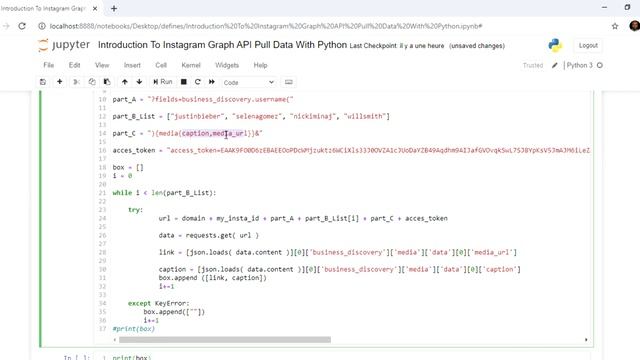The height and width of the screenshot is (360, 640).
Task: Bookmark this page with star icon
Action: tap(615, 26)
